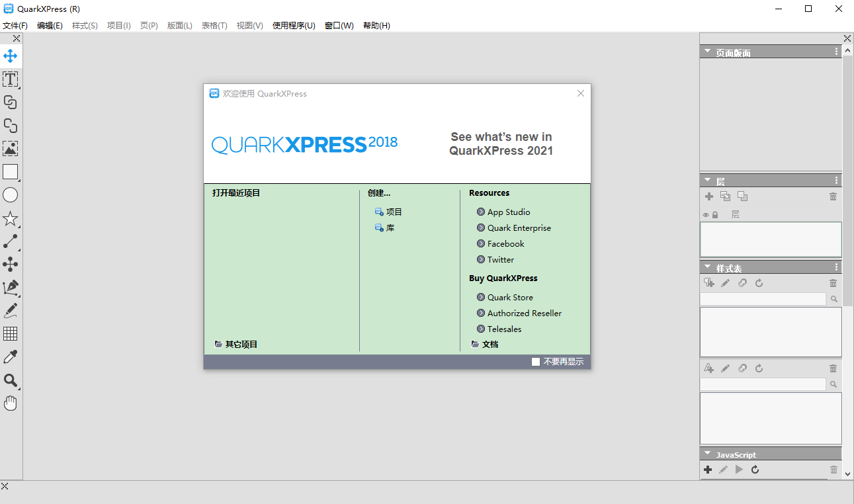Create a new 项目
Image resolution: width=854 pixels, height=504 pixels.
[x=388, y=212]
